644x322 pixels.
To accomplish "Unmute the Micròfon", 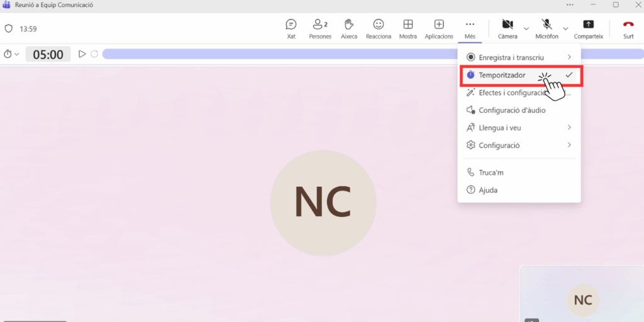I will (x=547, y=28).
